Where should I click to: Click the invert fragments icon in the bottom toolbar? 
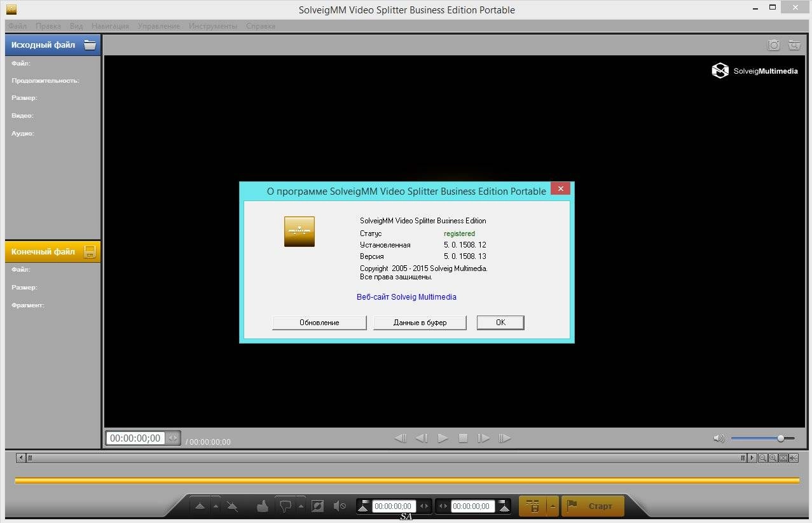[x=318, y=506]
